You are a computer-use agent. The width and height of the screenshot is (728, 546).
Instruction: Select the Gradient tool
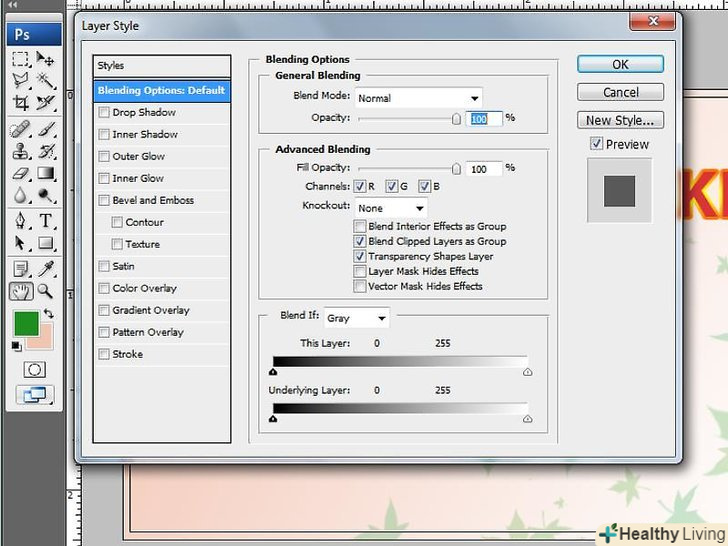(46, 174)
